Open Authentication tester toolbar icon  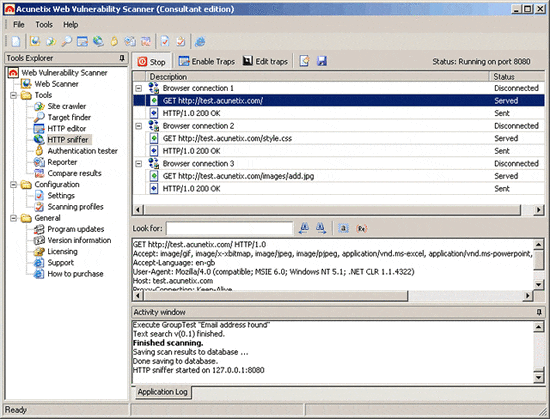114,41
